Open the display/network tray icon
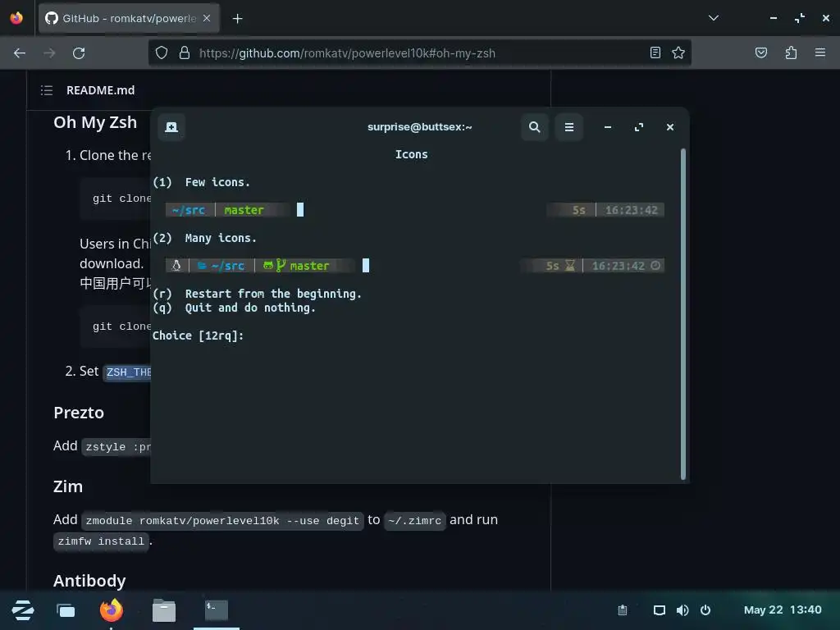The image size is (840, 630). [x=659, y=610]
